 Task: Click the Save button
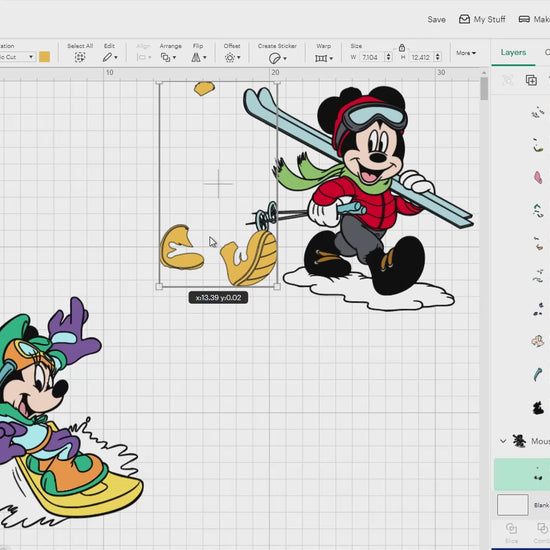click(x=436, y=19)
